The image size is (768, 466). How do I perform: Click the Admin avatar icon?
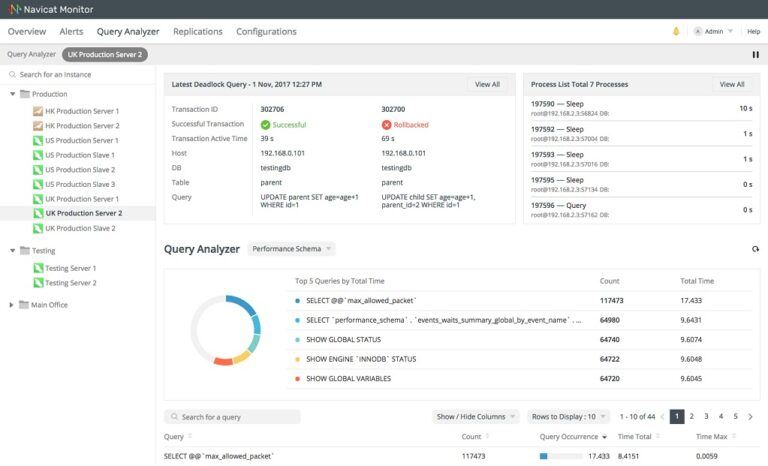click(697, 31)
